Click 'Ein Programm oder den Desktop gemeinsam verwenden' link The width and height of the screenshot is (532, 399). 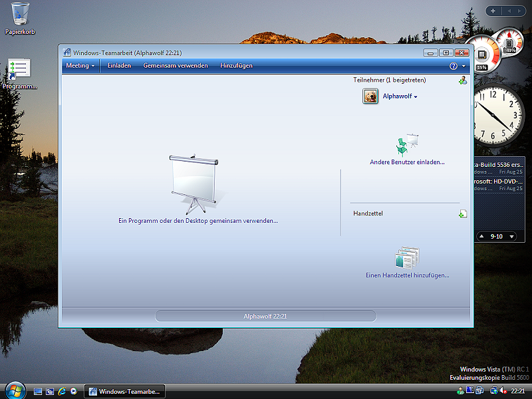click(198, 221)
